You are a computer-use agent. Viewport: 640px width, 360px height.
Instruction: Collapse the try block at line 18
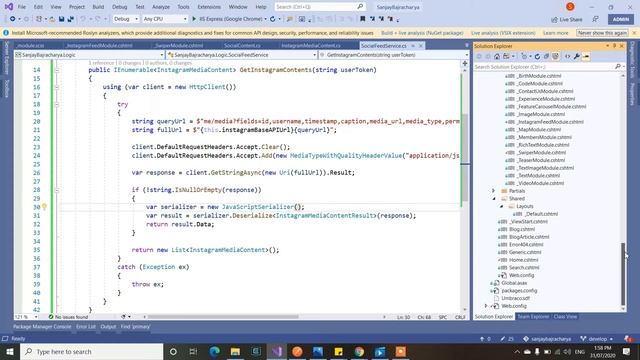[x=57, y=104]
